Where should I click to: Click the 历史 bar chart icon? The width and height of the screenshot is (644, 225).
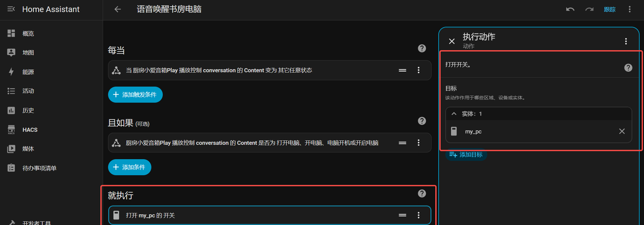[x=11, y=110]
